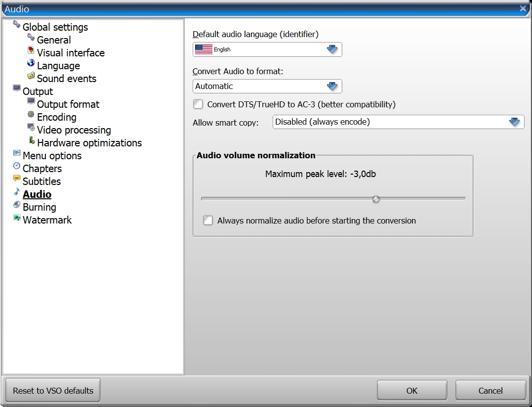532x407 pixels.
Task: Click the Hardware optimizations icon
Action: point(32,140)
